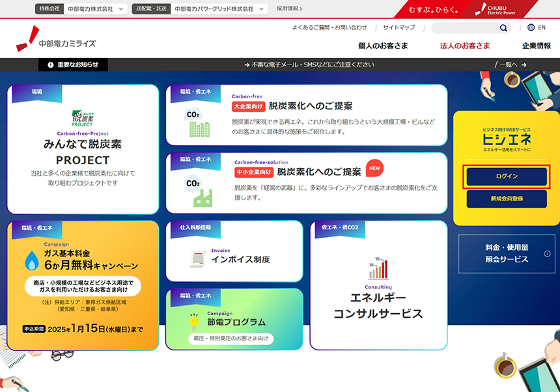This screenshot has height=392, width=560.
Task: Click the CO2 building icon for large enterprises
Action: [198, 122]
